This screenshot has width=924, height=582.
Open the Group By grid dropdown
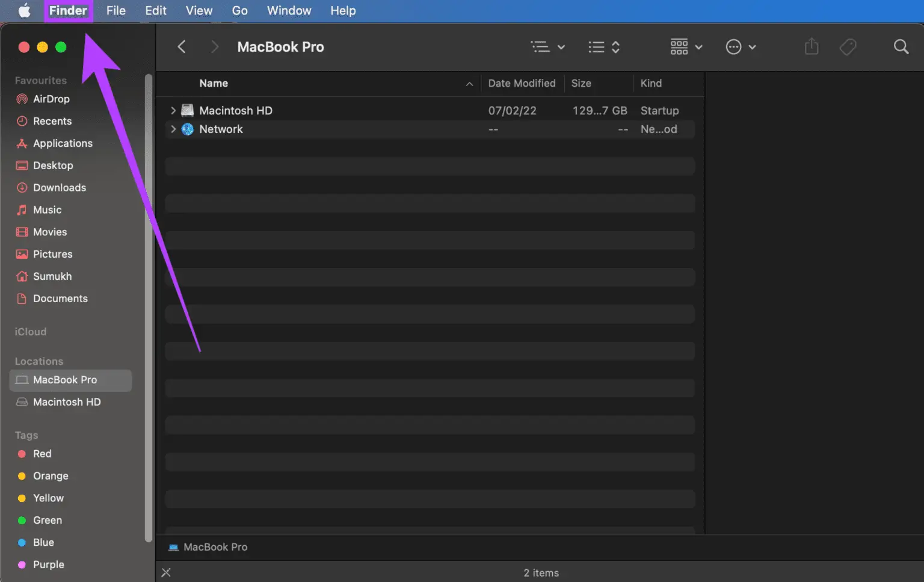686,47
